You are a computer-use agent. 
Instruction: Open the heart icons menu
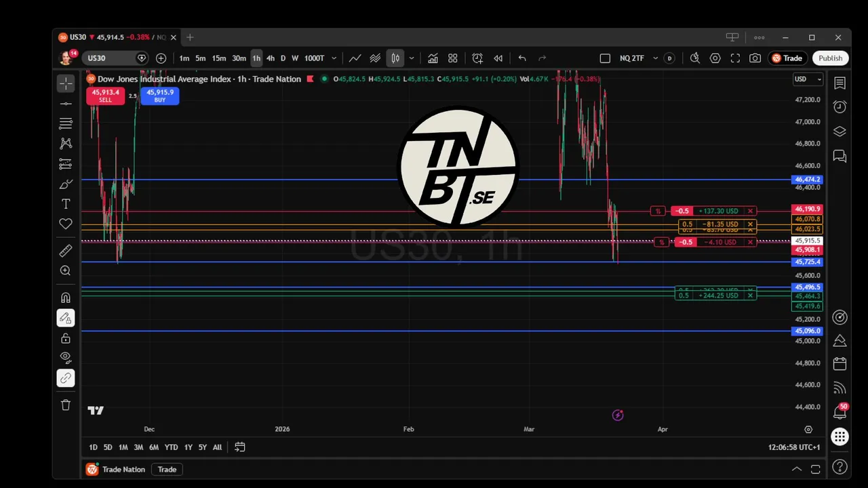[66, 224]
